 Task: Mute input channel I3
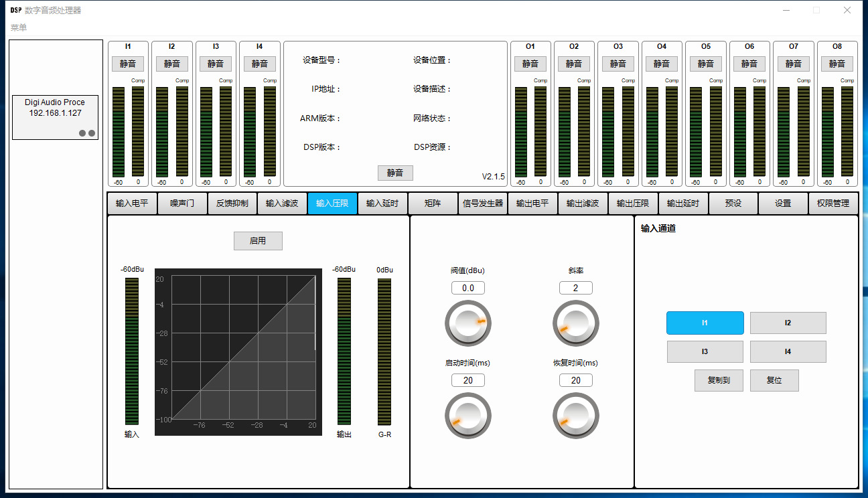(x=216, y=64)
